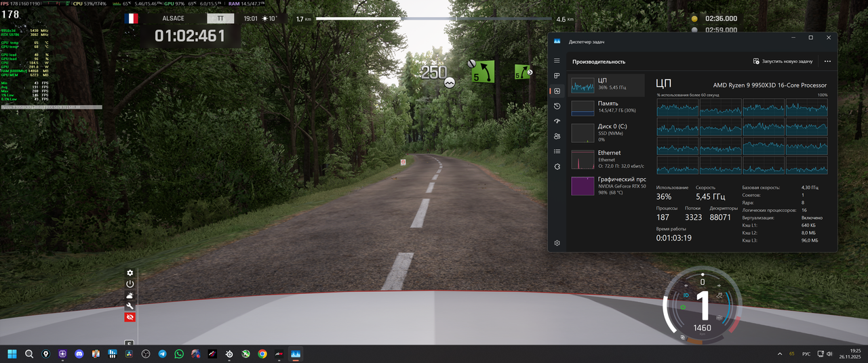
Task: Click the Кэш L3 value 96,0 МБ
Action: point(810,240)
